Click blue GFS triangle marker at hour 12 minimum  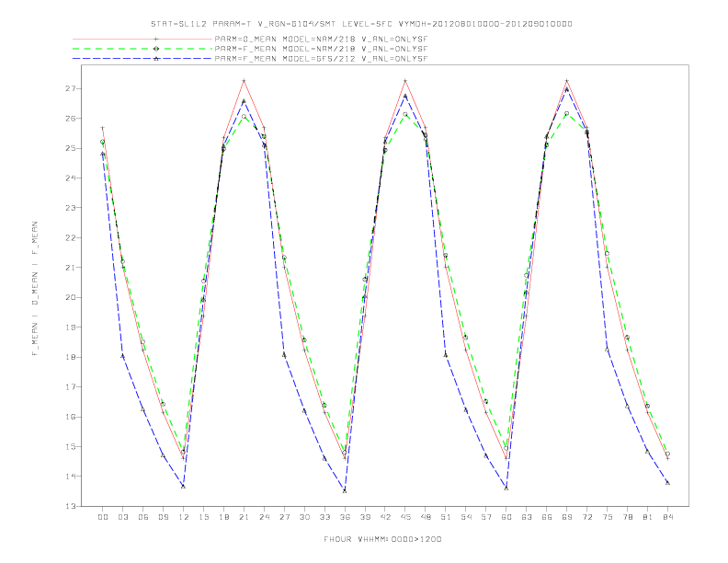(184, 487)
